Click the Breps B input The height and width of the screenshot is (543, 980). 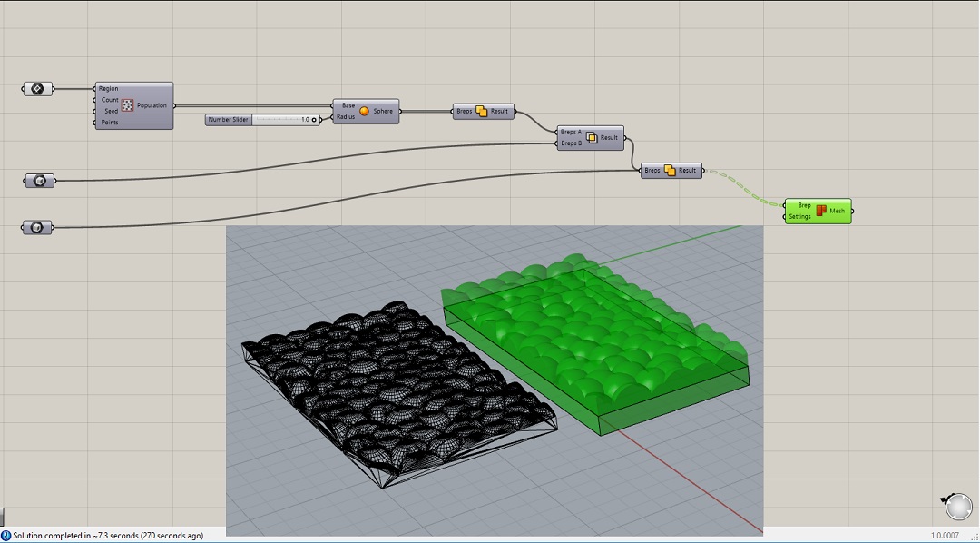[x=572, y=143]
